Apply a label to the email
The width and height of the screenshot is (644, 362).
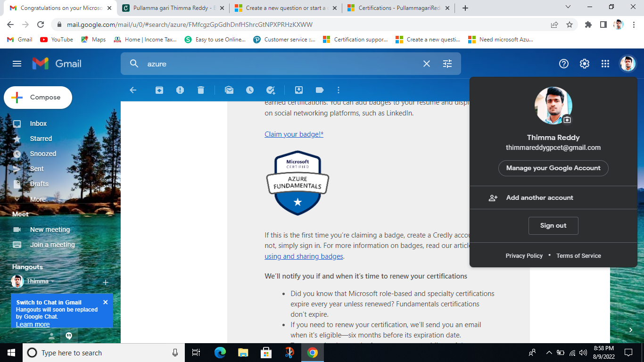pos(320,90)
